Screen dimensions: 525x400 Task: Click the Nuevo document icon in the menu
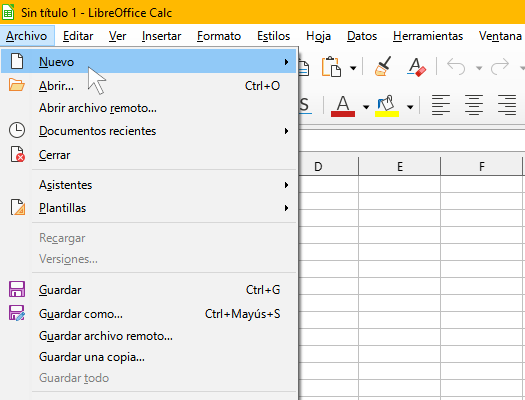tap(17, 61)
